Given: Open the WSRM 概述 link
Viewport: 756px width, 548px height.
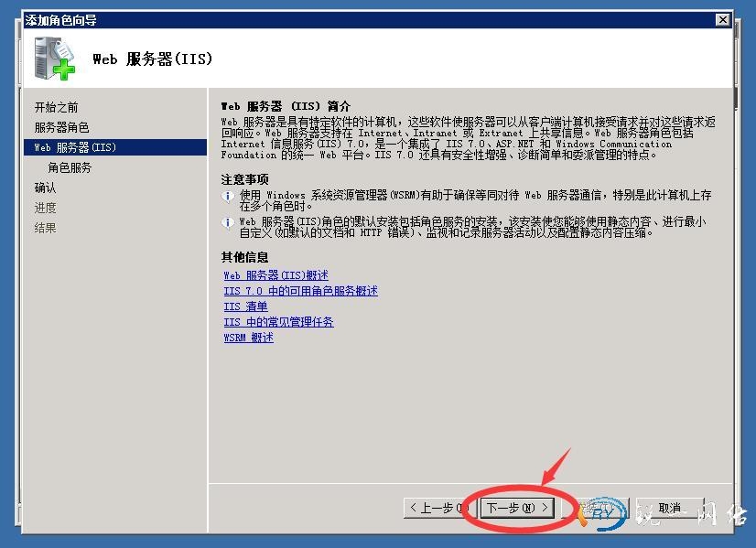Looking at the screenshot, I should 248,338.
